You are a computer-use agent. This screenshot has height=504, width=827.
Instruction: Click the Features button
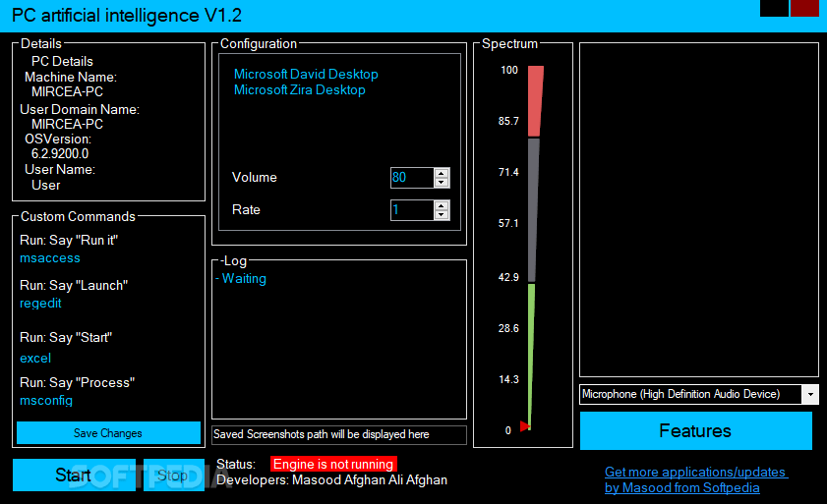pyautogui.click(x=695, y=430)
